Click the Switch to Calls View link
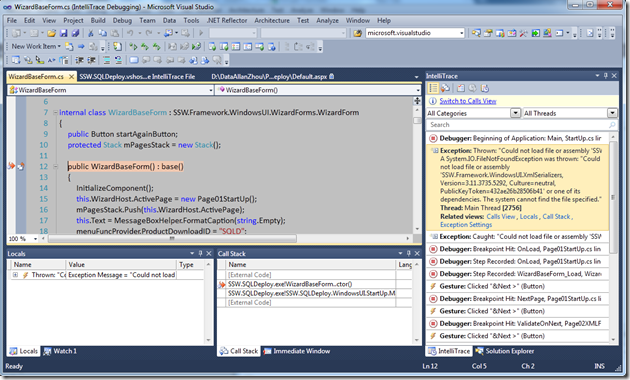 pos(468,101)
